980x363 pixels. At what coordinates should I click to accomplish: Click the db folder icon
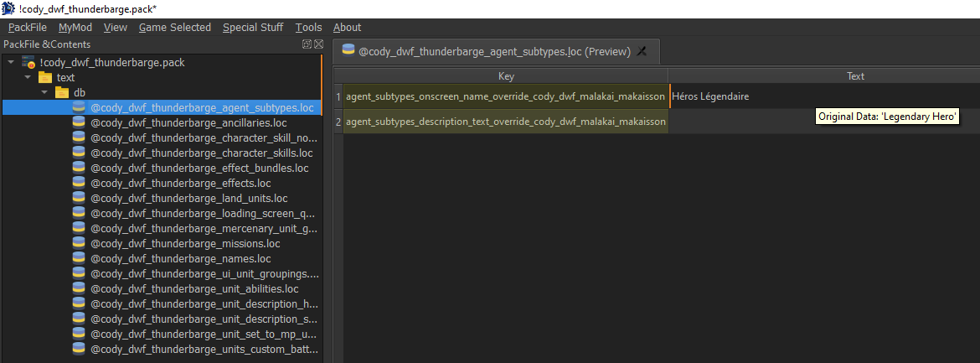[62, 92]
